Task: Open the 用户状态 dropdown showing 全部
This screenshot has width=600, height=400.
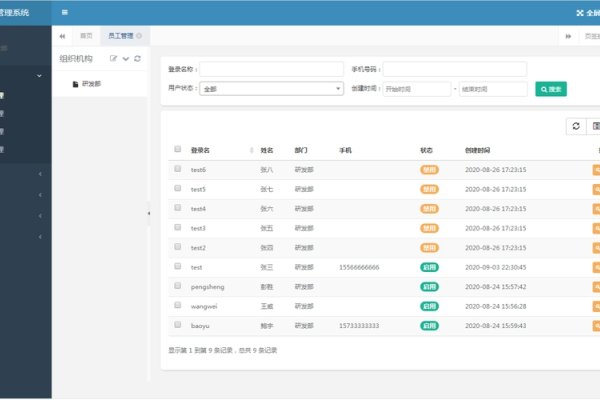Action: click(271, 89)
